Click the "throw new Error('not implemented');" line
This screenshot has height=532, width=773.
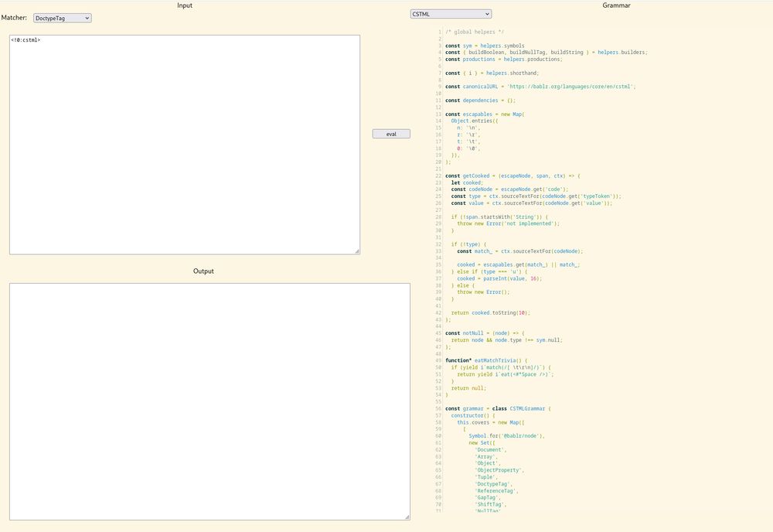(509, 223)
